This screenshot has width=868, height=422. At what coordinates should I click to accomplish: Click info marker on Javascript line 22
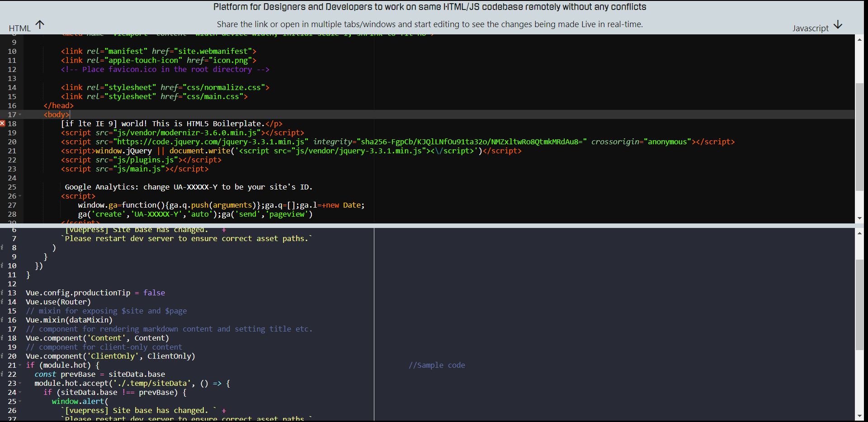(2, 374)
